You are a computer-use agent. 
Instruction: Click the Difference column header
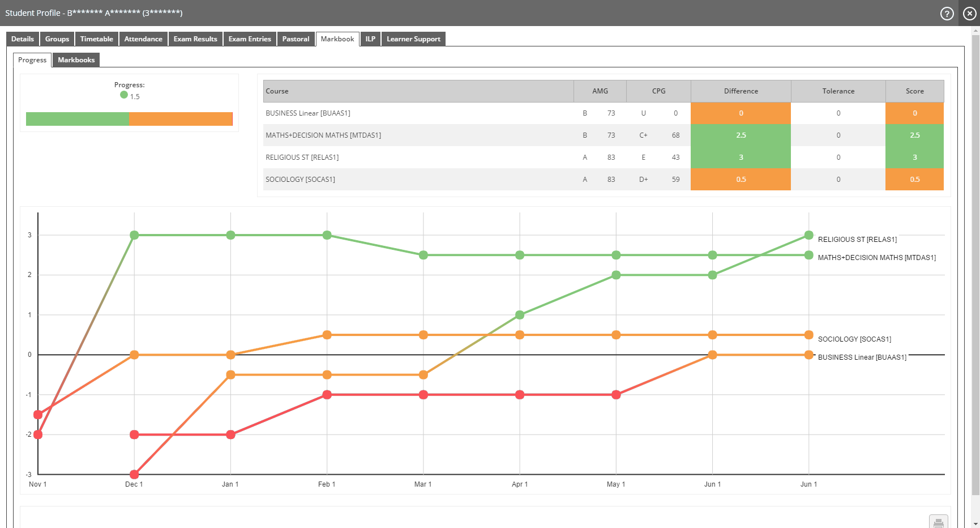pyautogui.click(x=741, y=91)
